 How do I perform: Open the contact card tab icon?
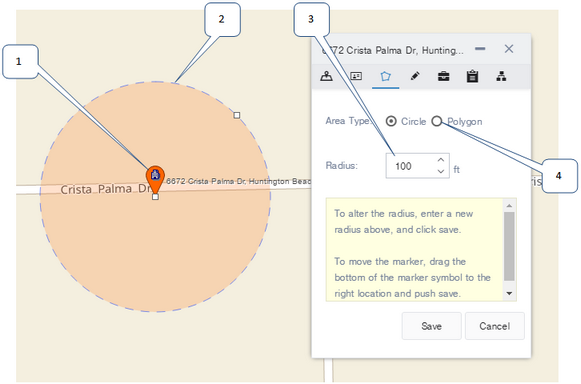[x=356, y=76]
